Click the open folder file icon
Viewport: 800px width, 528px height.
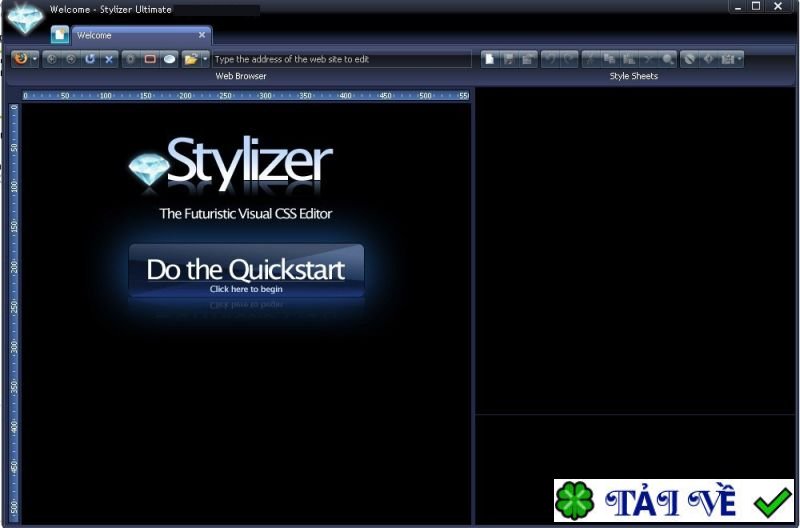[x=191, y=59]
